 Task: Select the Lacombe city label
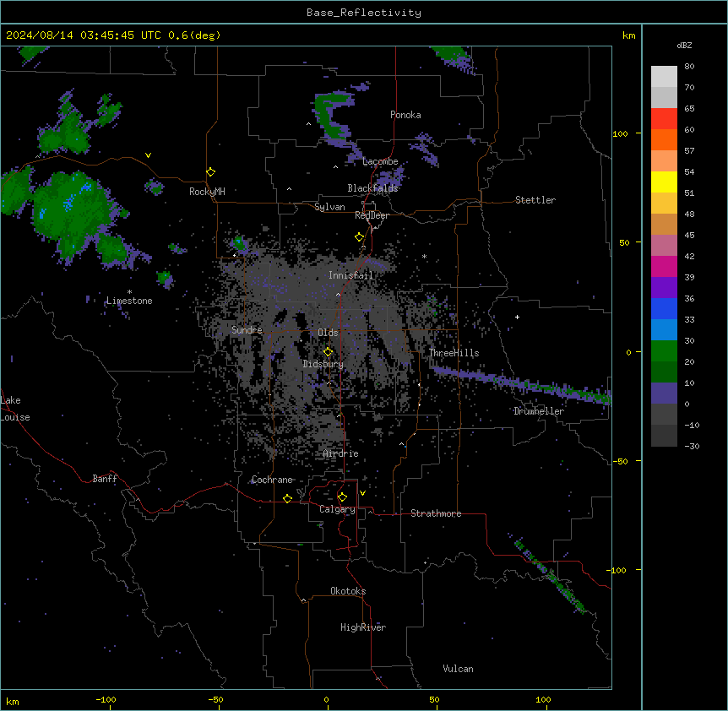(x=380, y=161)
